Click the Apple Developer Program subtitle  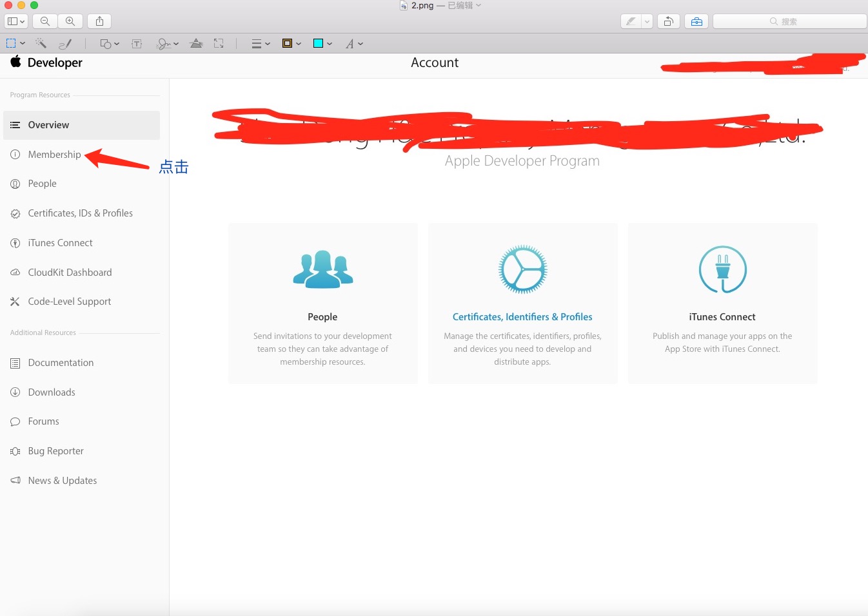click(522, 161)
